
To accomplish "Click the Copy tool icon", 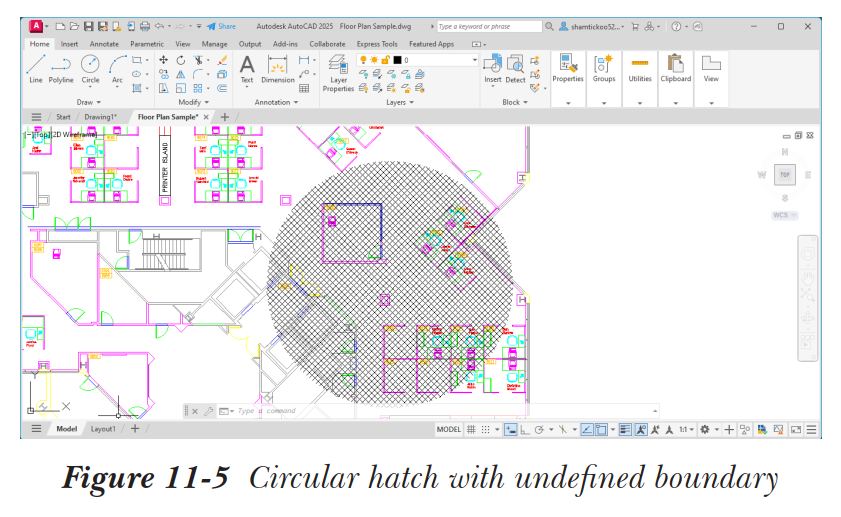I will (164, 74).
